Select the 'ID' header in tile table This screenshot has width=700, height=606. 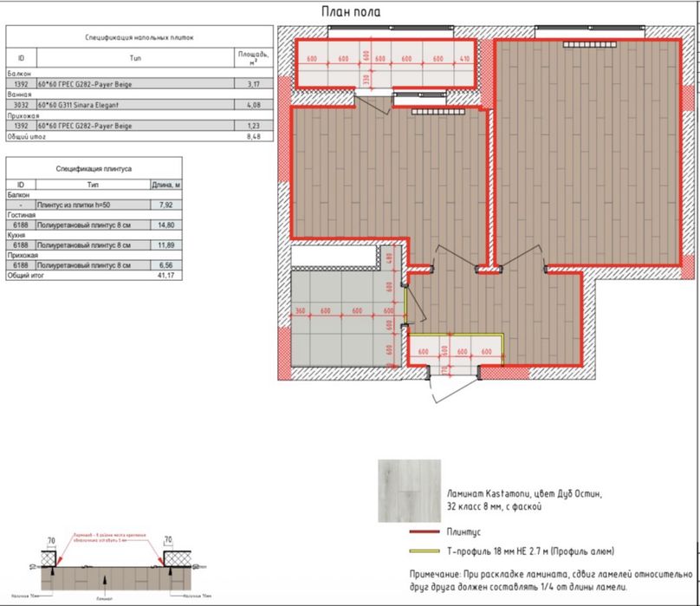point(21,58)
